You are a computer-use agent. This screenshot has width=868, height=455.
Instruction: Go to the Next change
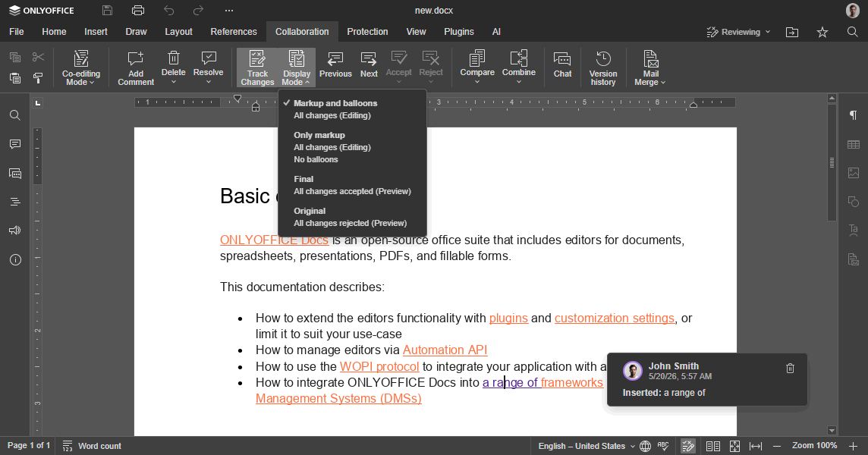[369, 65]
